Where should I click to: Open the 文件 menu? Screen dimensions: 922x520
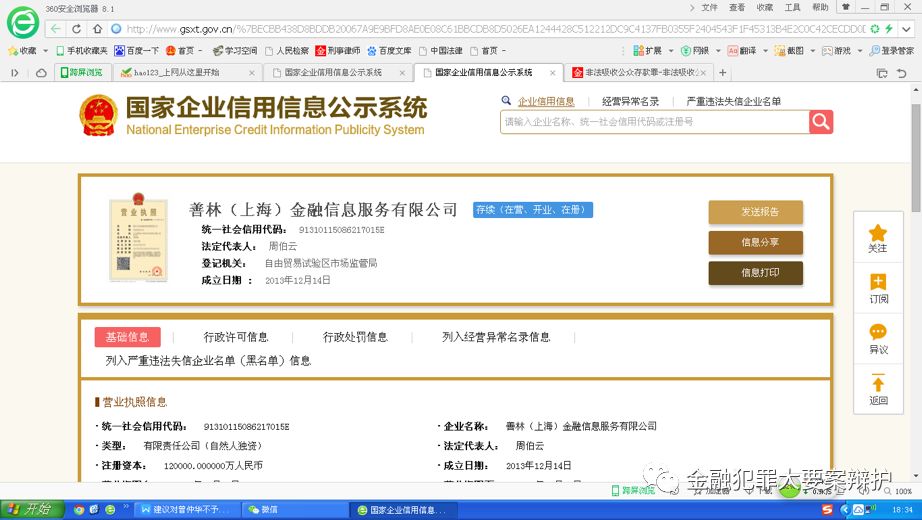709,8
